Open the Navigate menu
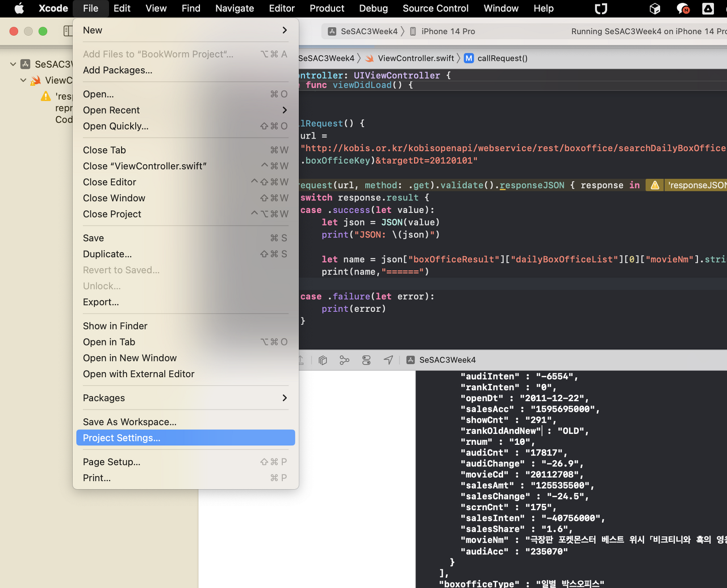This screenshot has height=588, width=727. click(x=235, y=9)
